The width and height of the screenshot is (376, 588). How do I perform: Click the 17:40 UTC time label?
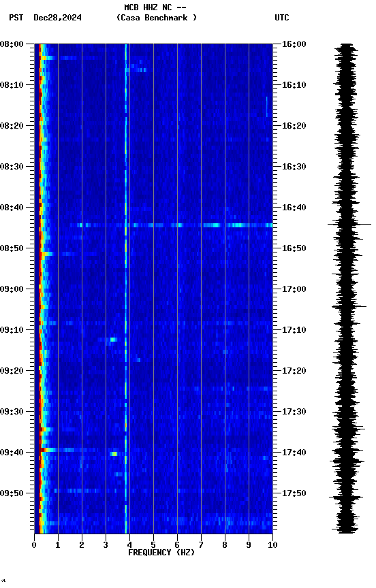pyautogui.click(x=294, y=453)
